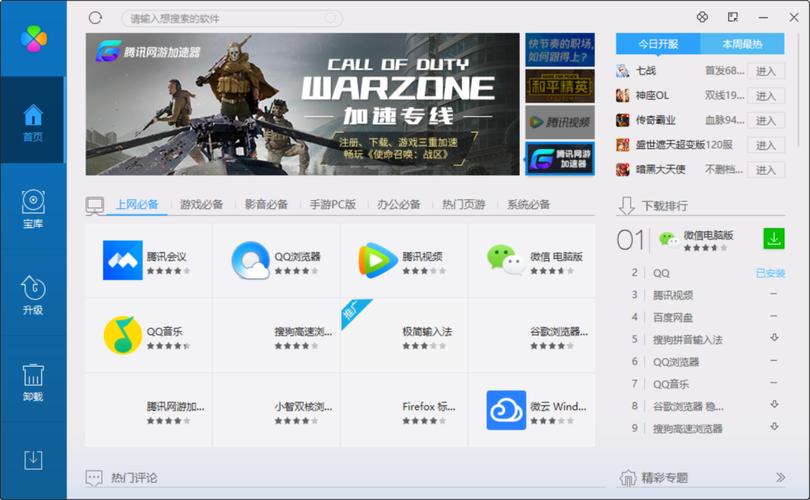The image size is (810, 500).
Task: Open the download manager icon at sidebar bottom
Action: [x=33, y=459]
